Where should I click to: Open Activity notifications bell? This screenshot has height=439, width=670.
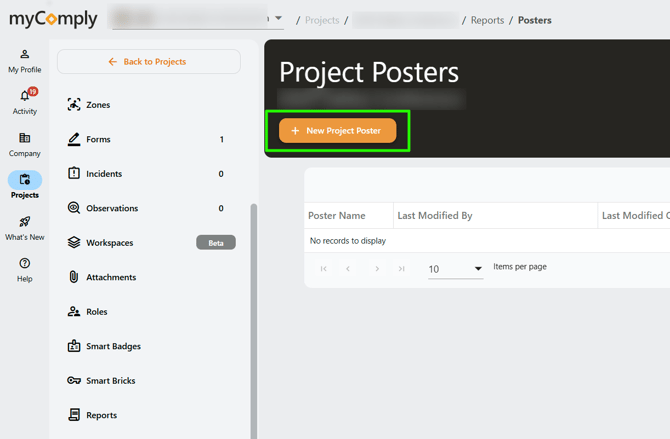[x=25, y=101]
